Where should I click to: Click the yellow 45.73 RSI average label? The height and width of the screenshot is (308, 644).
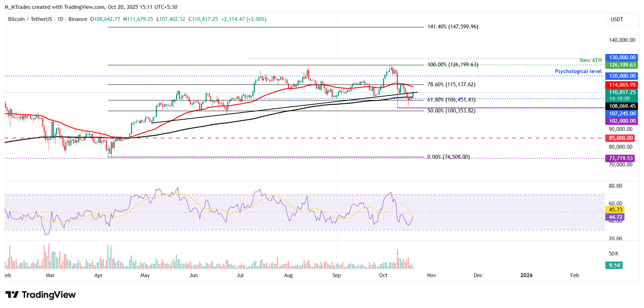pyautogui.click(x=615, y=210)
